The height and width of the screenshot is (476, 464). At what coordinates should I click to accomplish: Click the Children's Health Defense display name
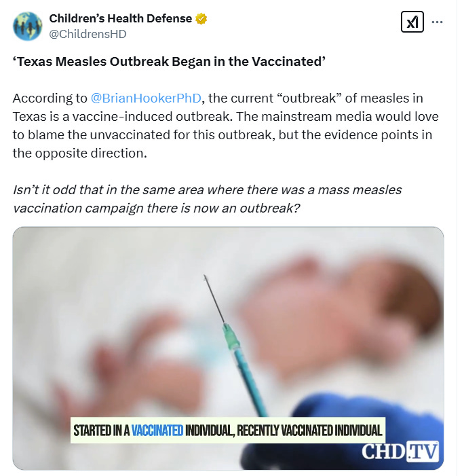tap(120, 18)
